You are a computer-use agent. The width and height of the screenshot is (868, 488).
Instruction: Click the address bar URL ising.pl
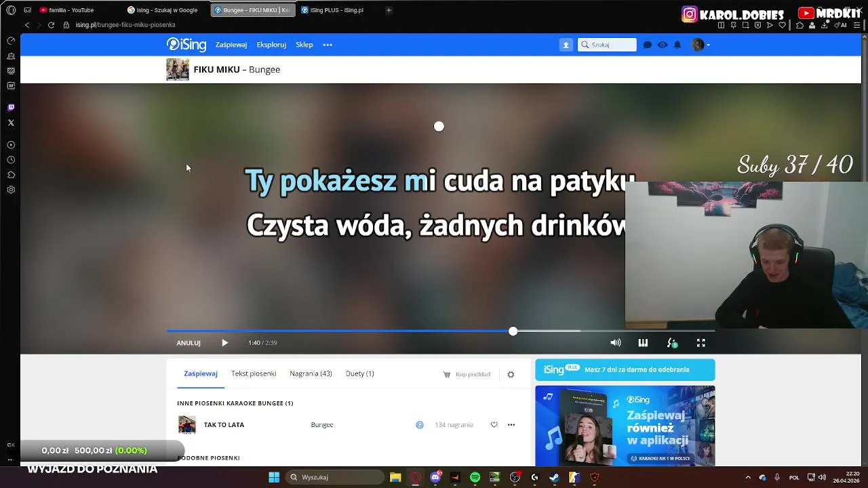tap(125, 25)
